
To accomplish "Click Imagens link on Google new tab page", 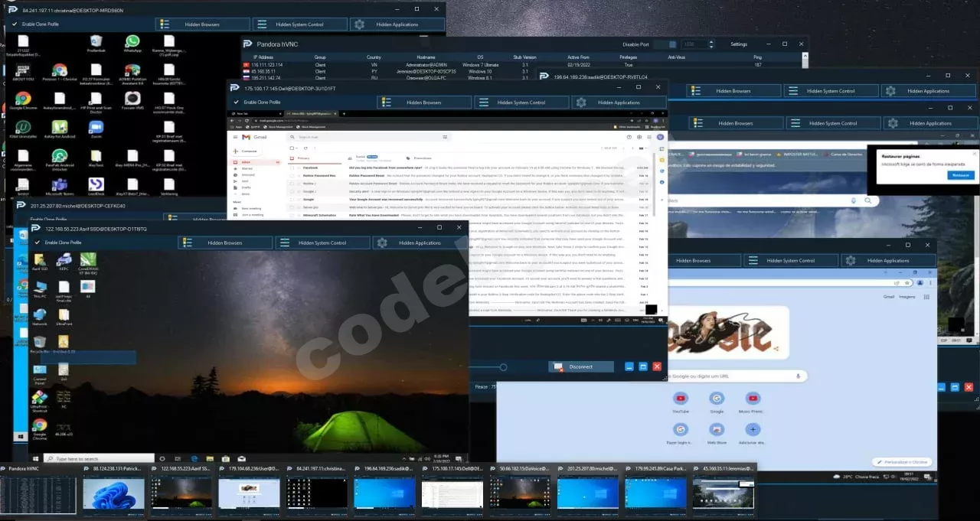I will (909, 297).
